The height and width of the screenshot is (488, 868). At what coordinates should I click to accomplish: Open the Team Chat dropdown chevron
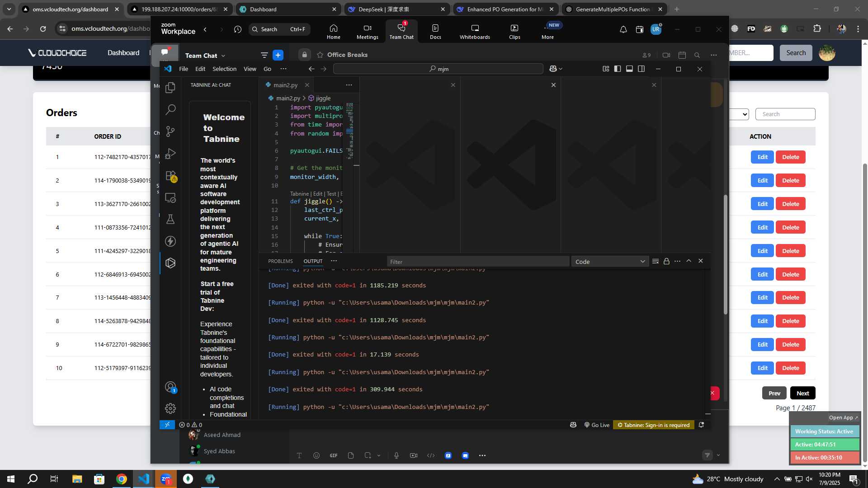tap(223, 56)
